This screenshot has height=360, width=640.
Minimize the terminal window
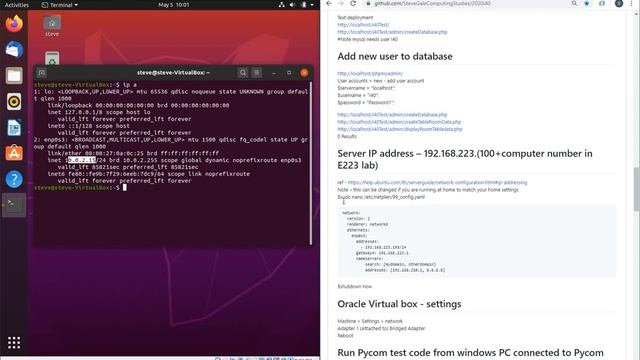pyautogui.click(x=274, y=73)
